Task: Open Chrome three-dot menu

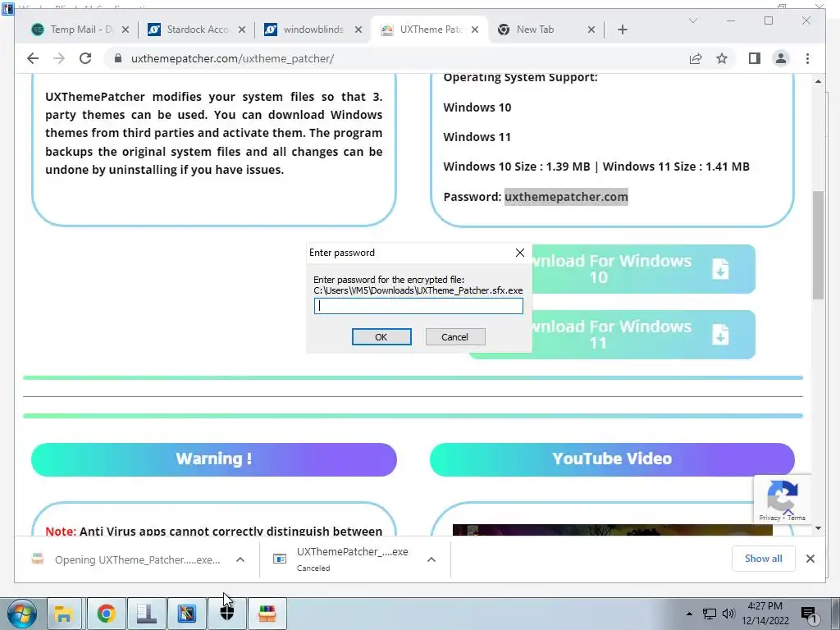Action: (807, 58)
